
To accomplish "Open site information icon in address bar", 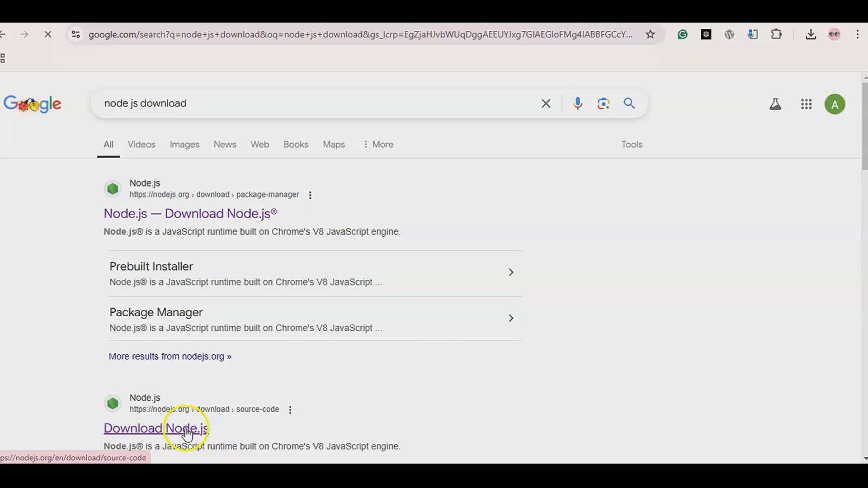I will 75,34.
